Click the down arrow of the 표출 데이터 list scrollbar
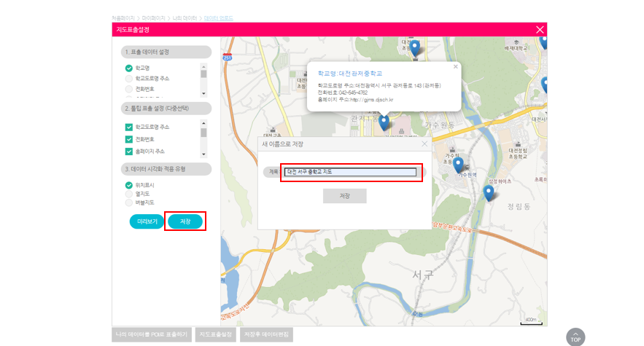The width and height of the screenshot is (644, 346). click(x=203, y=93)
